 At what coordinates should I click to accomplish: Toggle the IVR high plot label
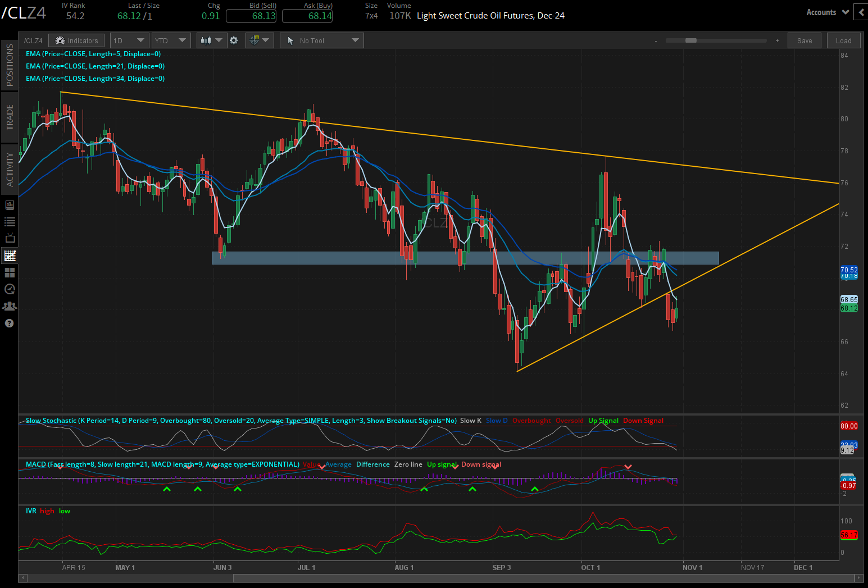click(47, 511)
